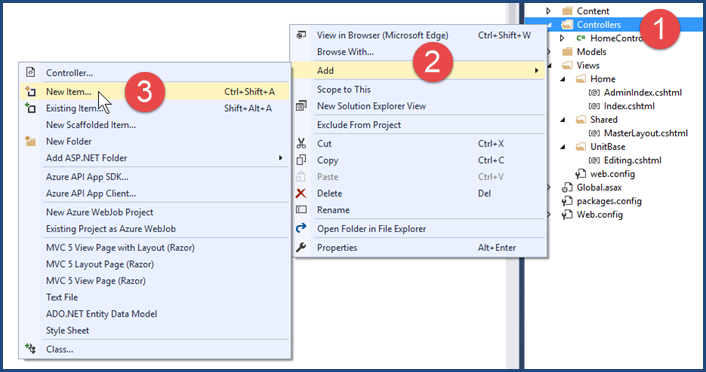This screenshot has width=706, height=372.
Task: Click the Class icon in Add submenu
Action: (x=30, y=349)
